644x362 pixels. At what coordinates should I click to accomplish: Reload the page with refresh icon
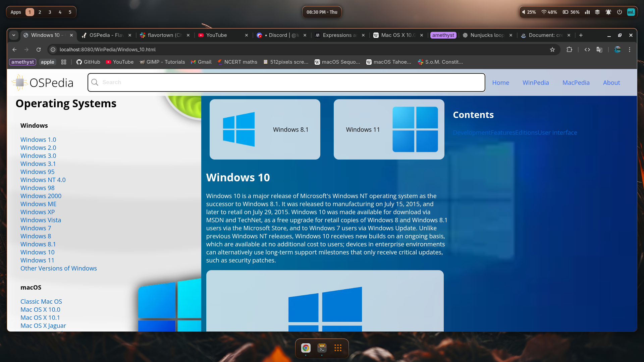(39, 50)
